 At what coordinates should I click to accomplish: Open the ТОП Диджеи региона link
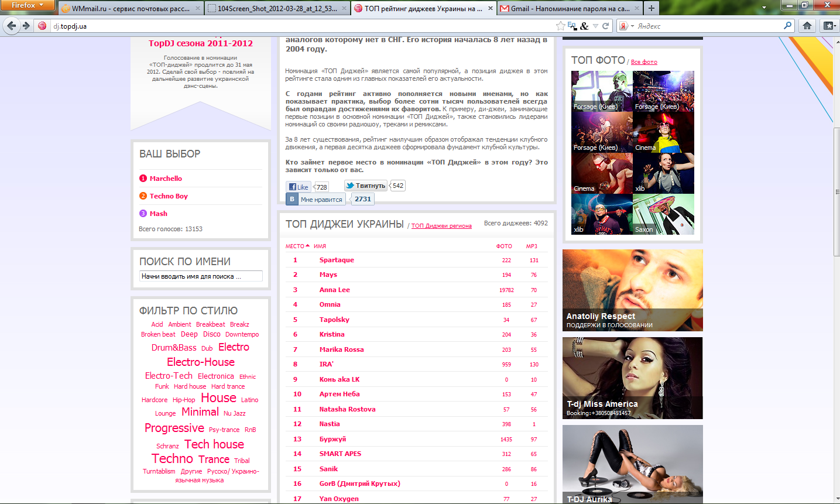pos(441,226)
